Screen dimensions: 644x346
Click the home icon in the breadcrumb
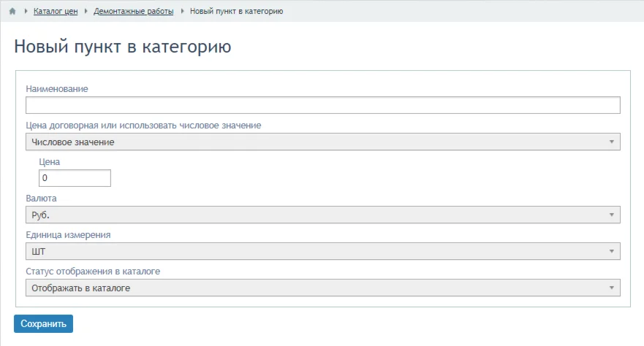[12, 11]
